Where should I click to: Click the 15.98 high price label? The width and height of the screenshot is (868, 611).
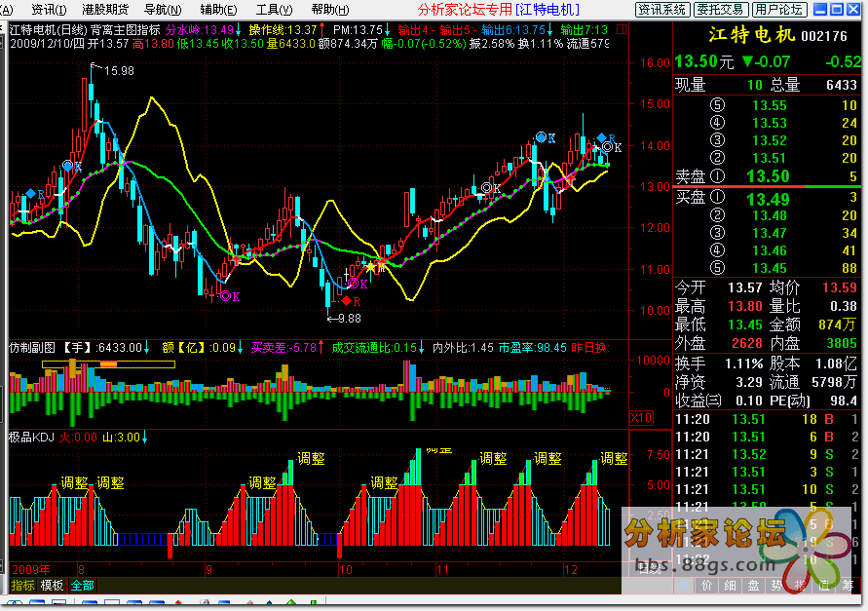[119, 71]
